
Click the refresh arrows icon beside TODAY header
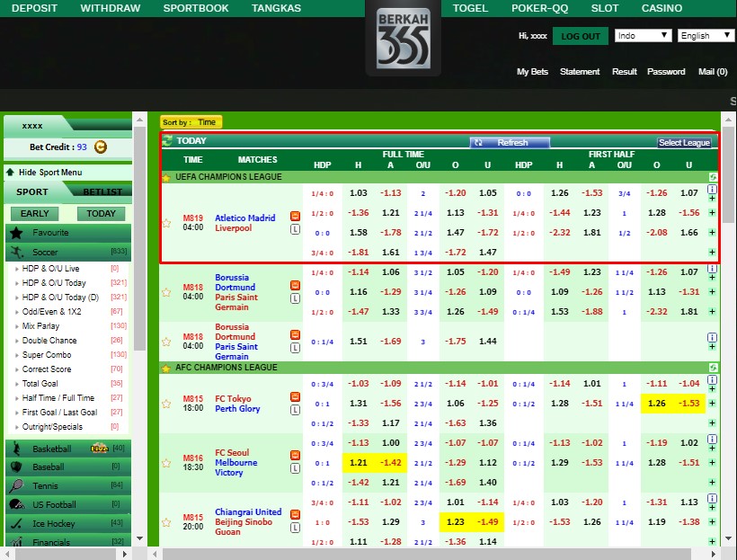(x=167, y=141)
